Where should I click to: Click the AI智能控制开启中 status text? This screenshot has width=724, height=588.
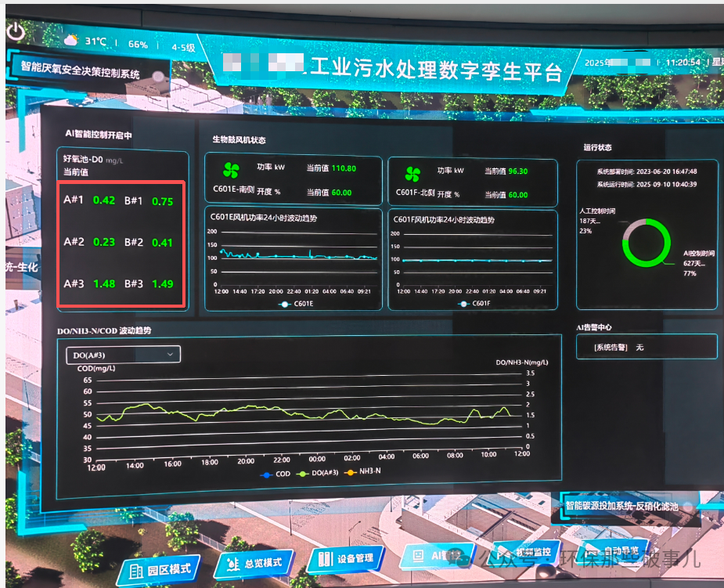click(99, 135)
